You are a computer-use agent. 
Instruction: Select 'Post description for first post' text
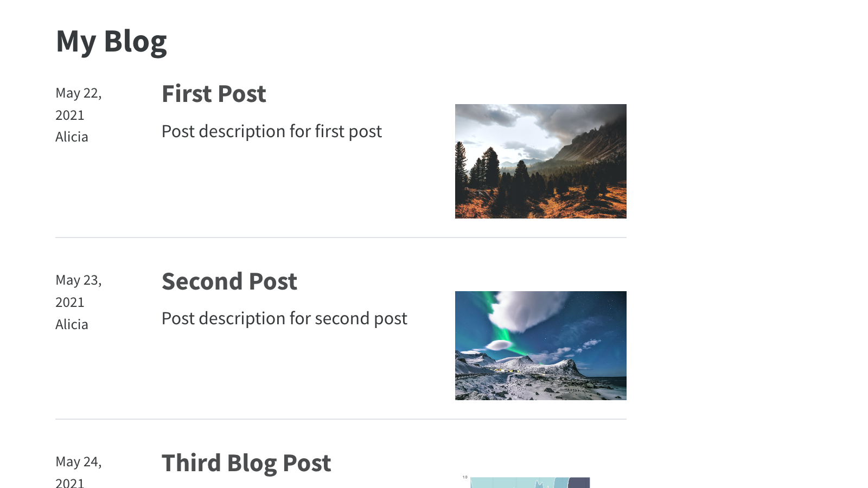[x=272, y=131]
